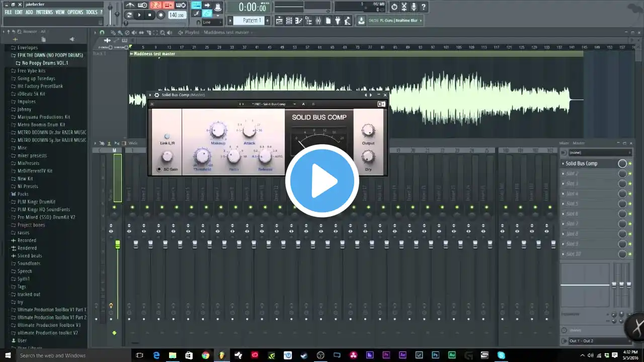Screen dimensions: 644x362
Task: Toggle the red overdub/blend recording button
Action: click(168, 6)
